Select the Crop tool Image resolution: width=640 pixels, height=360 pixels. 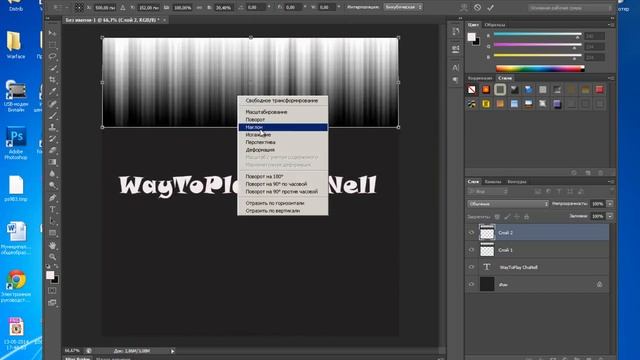click(x=52, y=80)
